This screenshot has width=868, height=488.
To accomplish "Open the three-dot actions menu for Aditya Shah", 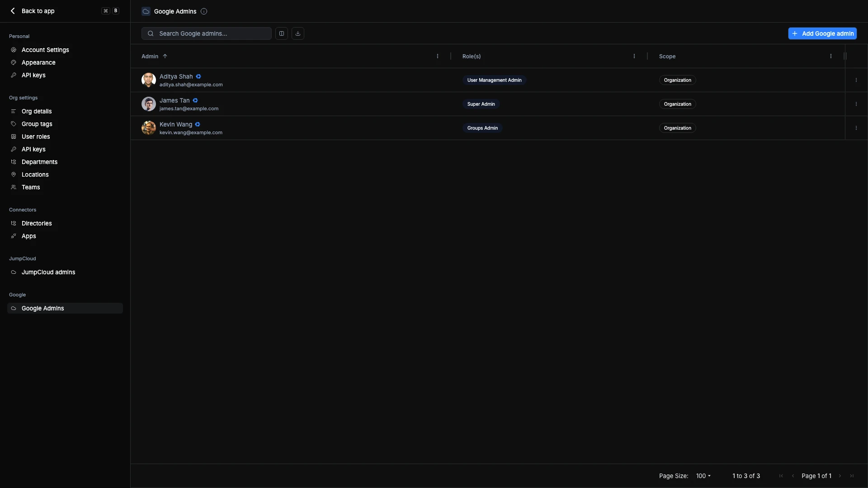I will point(856,80).
